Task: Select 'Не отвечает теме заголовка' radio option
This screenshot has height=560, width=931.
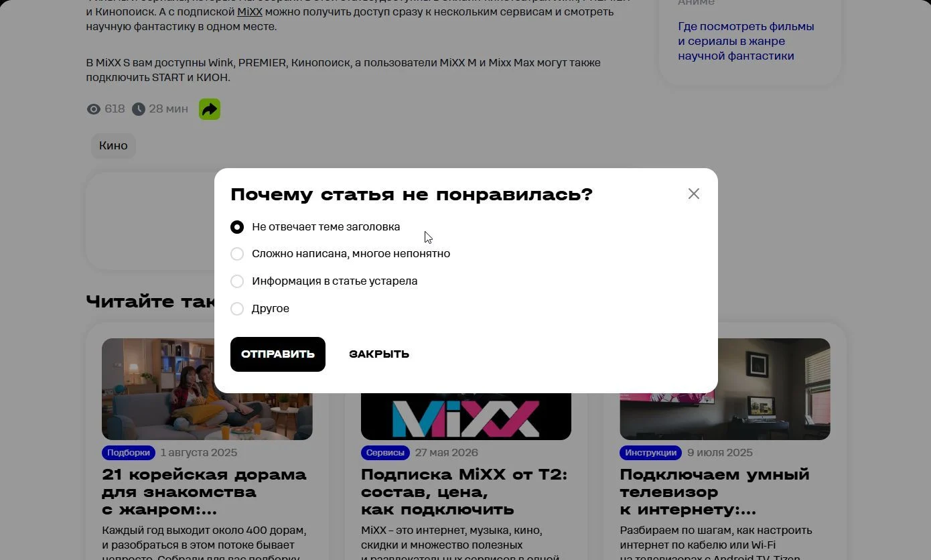Action: (x=237, y=227)
